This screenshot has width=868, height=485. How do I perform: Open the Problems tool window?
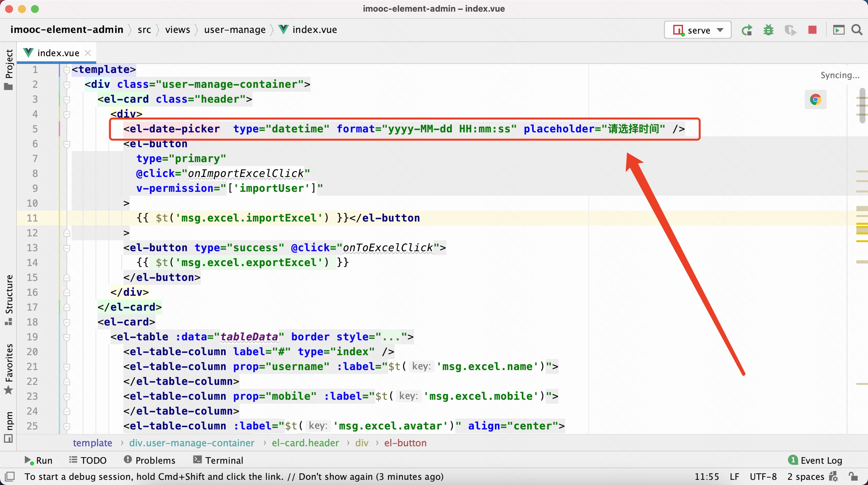click(150, 460)
